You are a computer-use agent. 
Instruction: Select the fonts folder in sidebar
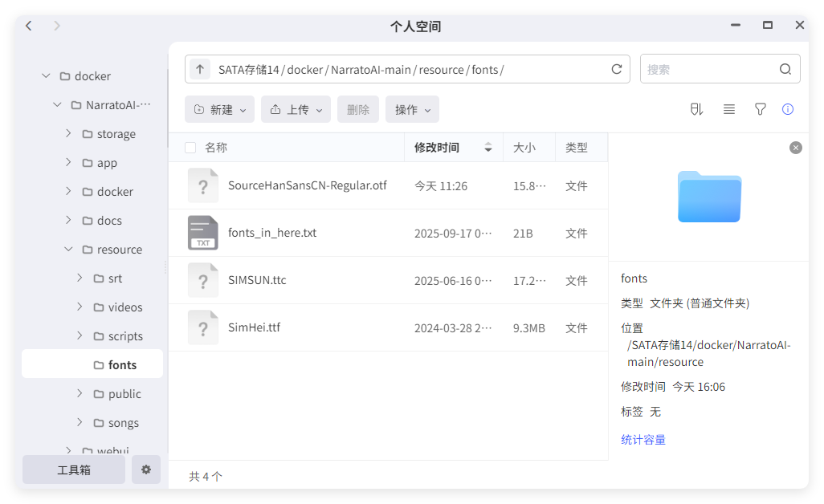tap(122, 364)
